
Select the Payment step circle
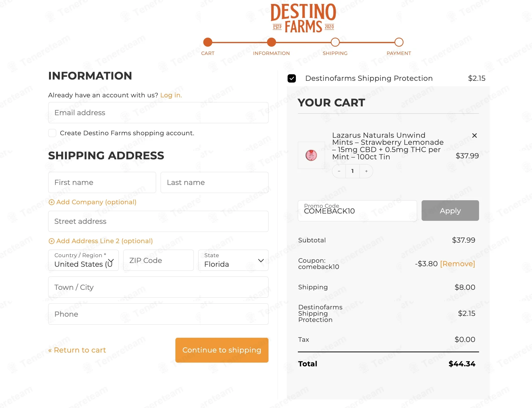(x=399, y=42)
